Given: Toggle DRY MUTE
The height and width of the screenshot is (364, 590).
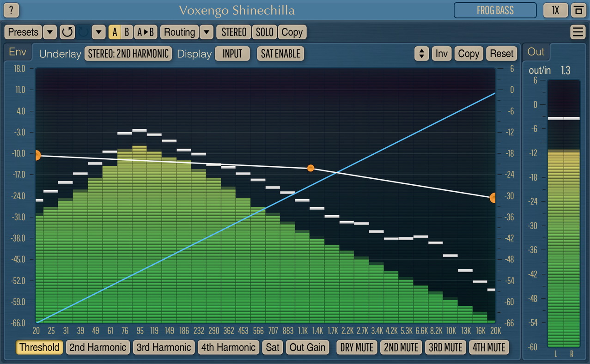Looking at the screenshot, I should point(357,347).
